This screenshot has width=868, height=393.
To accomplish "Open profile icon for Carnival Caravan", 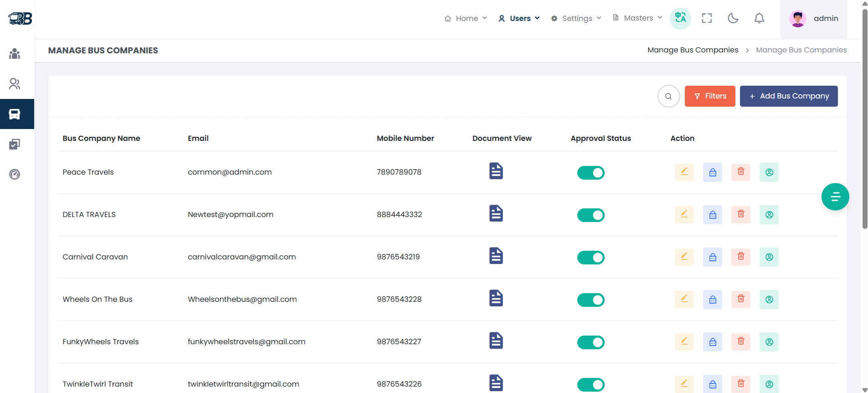I will [x=769, y=257].
